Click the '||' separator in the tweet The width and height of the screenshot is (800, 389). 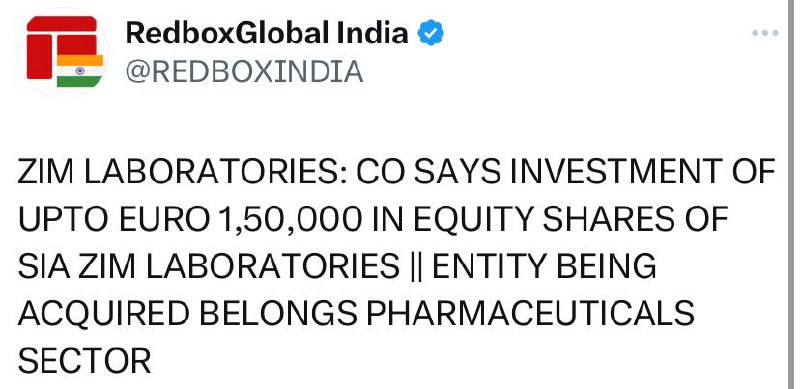[x=416, y=267]
